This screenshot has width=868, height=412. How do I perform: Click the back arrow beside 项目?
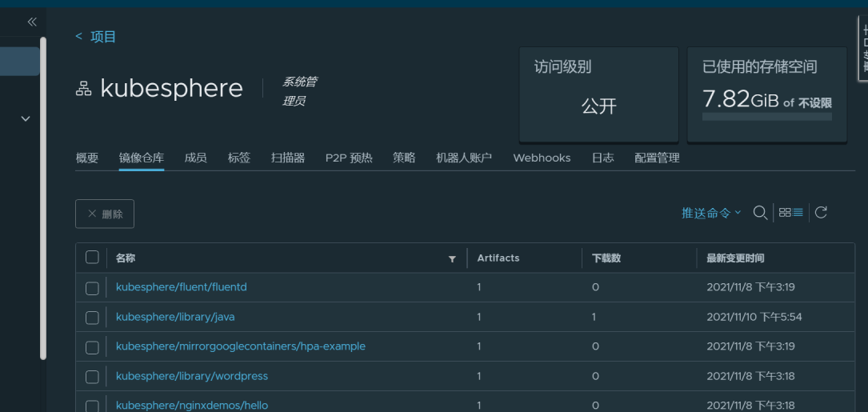pos(78,36)
